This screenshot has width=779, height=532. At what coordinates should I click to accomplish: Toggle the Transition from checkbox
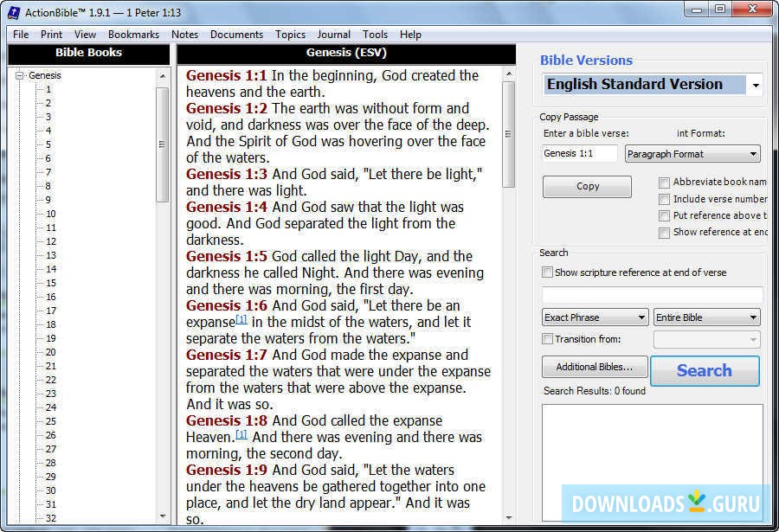tap(547, 338)
